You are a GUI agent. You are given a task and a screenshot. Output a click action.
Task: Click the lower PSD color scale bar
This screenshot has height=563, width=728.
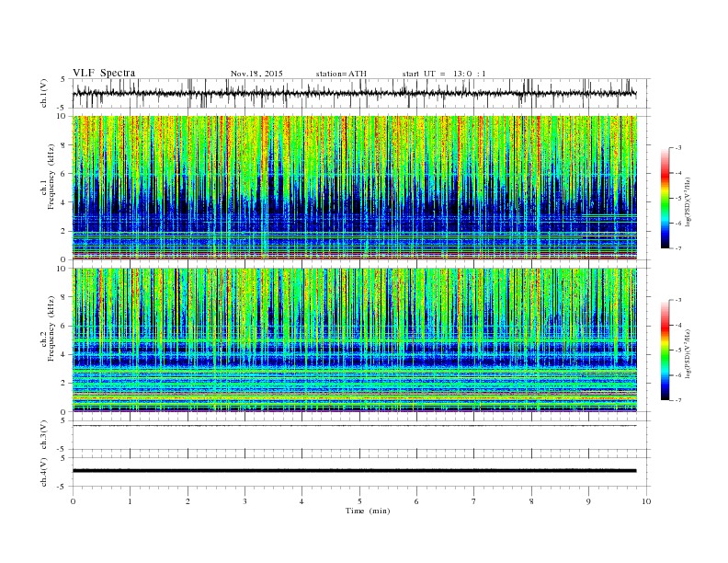665,350
